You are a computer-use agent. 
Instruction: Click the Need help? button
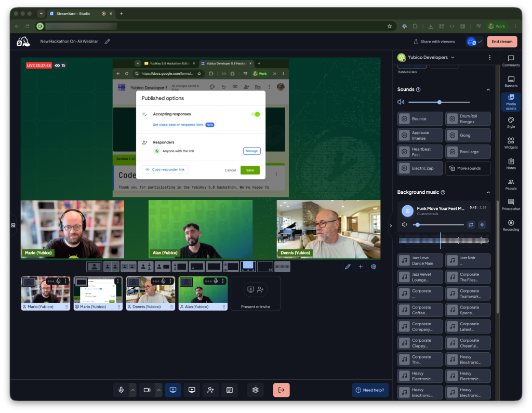coord(370,390)
